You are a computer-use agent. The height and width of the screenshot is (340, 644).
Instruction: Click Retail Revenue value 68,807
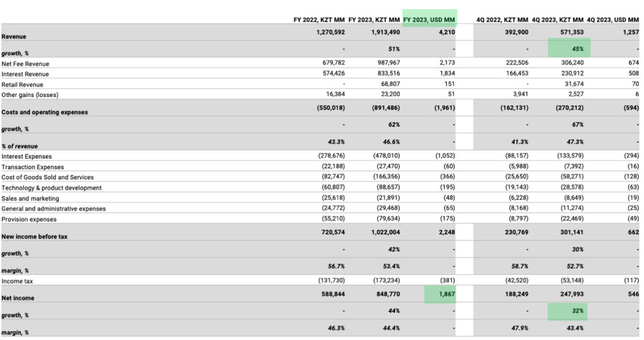click(x=391, y=84)
